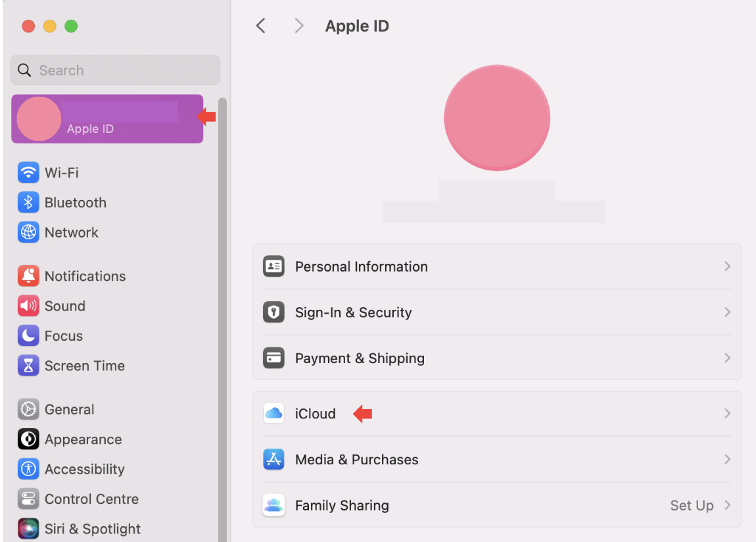Click the Sound speaker icon
The width and height of the screenshot is (756, 542).
pyautogui.click(x=28, y=306)
